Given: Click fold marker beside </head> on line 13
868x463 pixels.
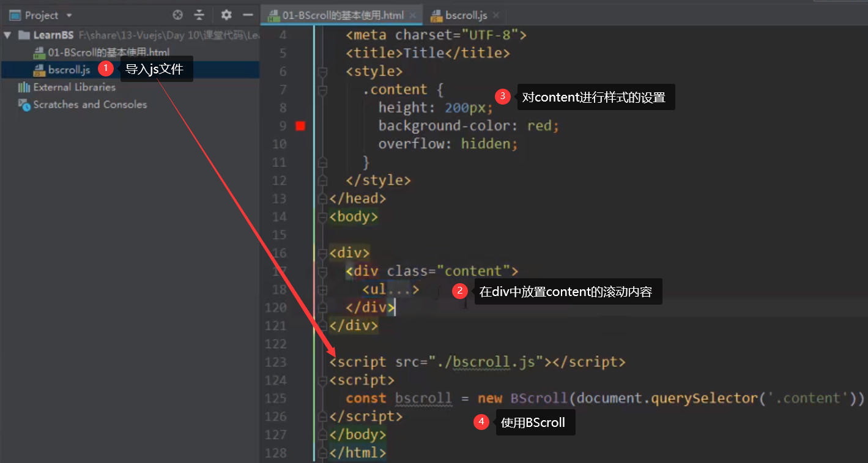Looking at the screenshot, I should tap(323, 199).
